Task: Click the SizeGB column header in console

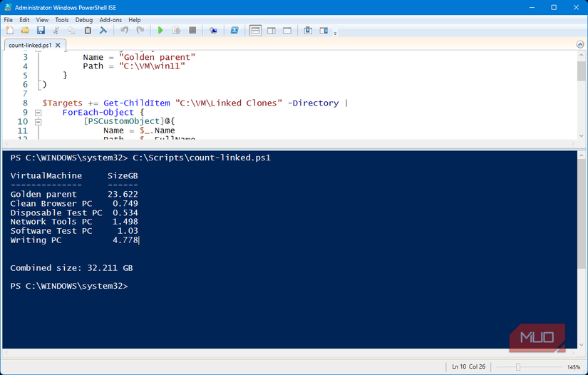Action: click(x=123, y=176)
